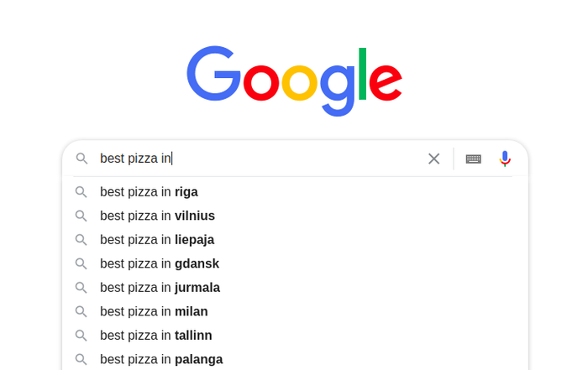Pick suggestion best pizza in jurmala
588x370 pixels.
pyautogui.click(x=295, y=288)
